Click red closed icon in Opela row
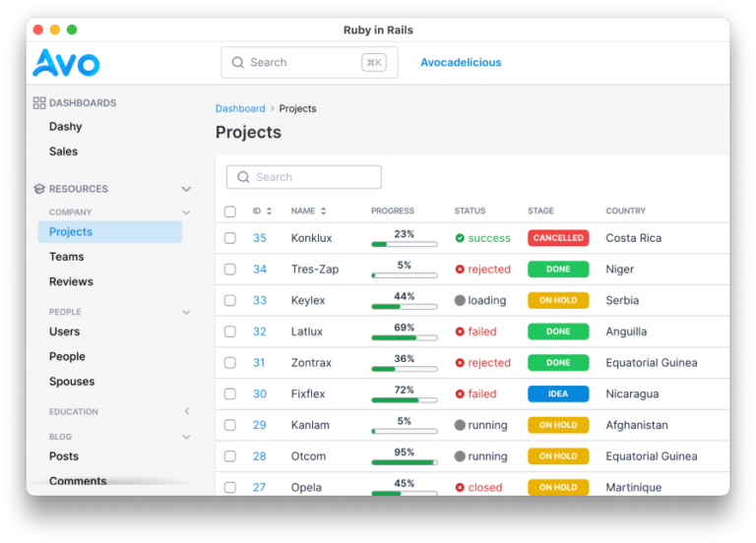 [x=460, y=488]
